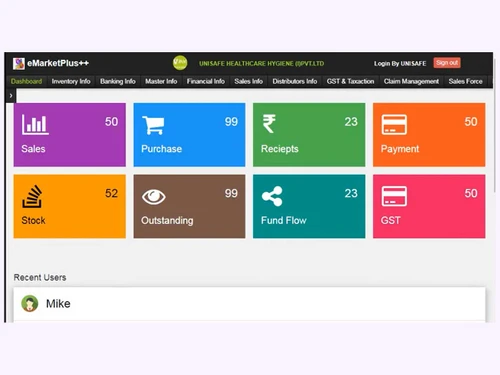Click the page vertical scrollbar
The height and width of the screenshot is (375, 500).
(495, 125)
